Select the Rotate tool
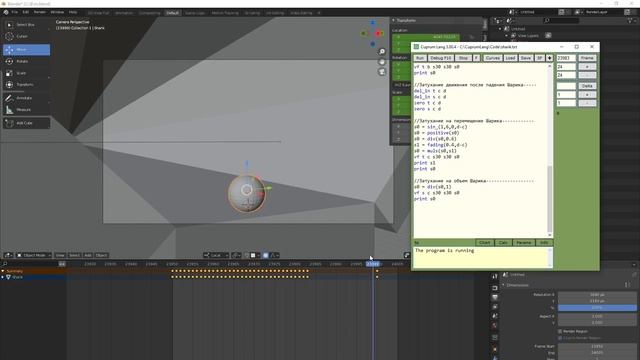This screenshot has height=360, width=640. click(x=26, y=61)
